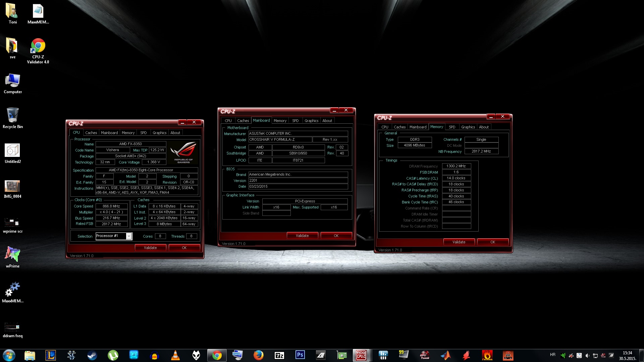Click the Core Speed 866.8 MHz value
This screenshot has height=362, width=644.
click(111, 206)
